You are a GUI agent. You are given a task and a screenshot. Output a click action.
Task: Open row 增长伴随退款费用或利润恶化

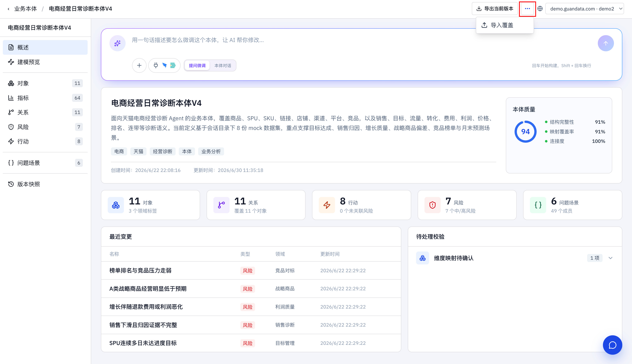(251, 307)
